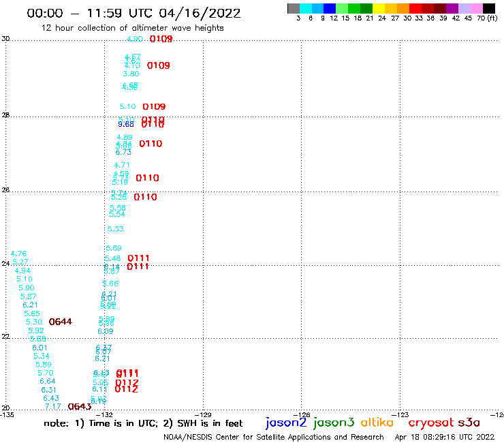Click the -123 longitude axis label
Image resolution: width=504 pixels, height=443 pixels.
(x=400, y=414)
